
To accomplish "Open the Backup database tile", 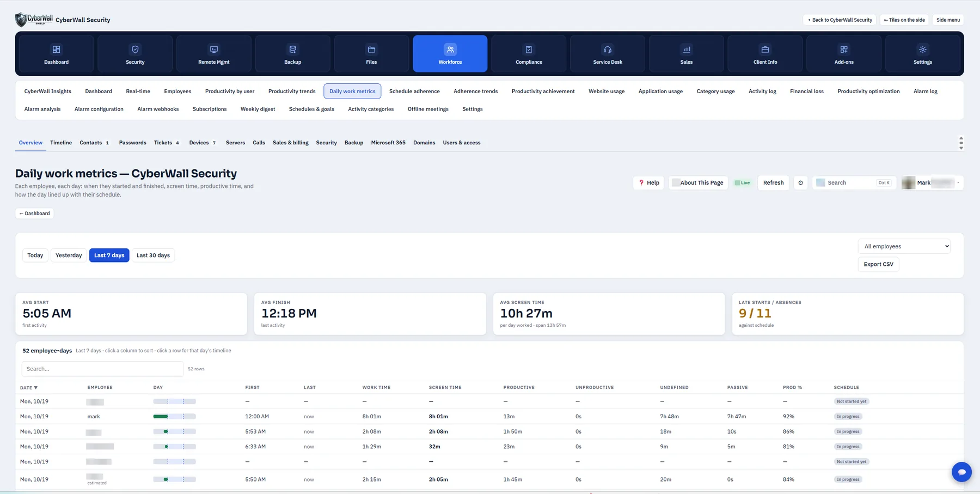I will [x=292, y=53].
